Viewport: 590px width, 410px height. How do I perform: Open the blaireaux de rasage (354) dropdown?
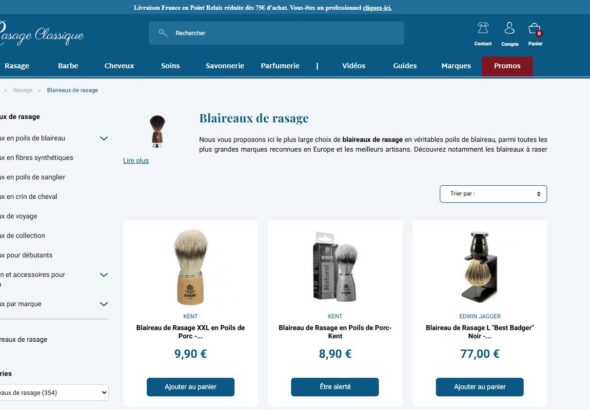click(x=53, y=393)
